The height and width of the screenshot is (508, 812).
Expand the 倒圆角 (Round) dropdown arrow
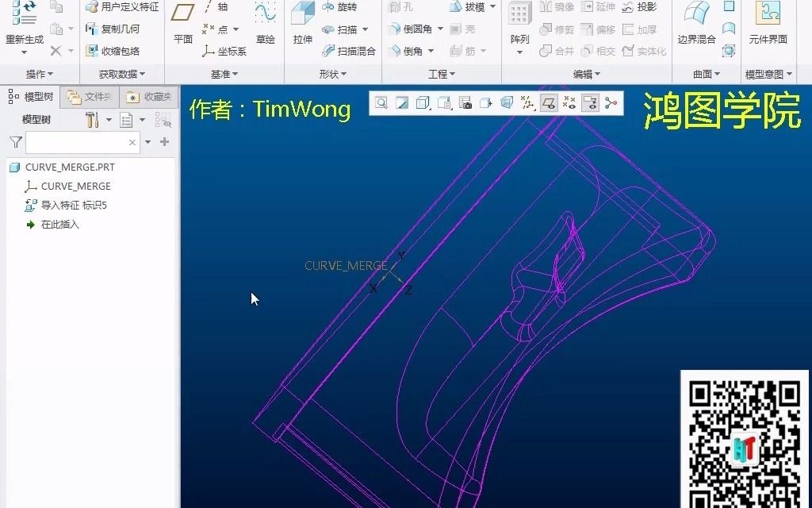point(441,29)
